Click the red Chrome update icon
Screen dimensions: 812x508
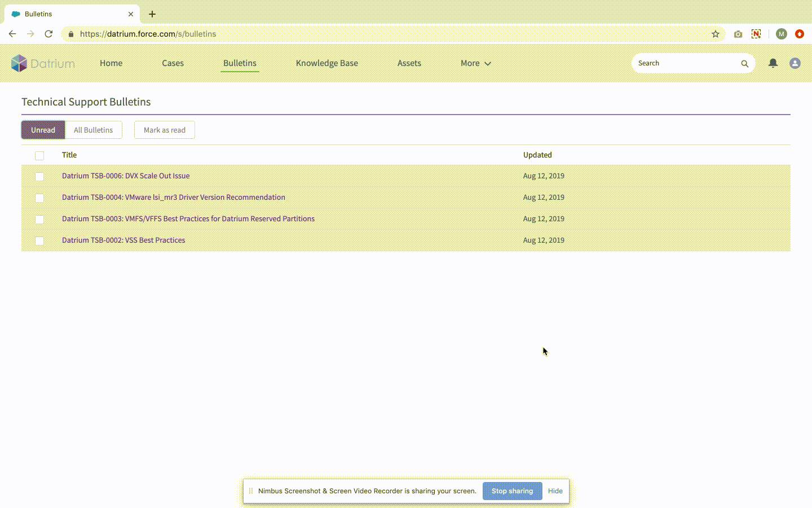[800, 34]
